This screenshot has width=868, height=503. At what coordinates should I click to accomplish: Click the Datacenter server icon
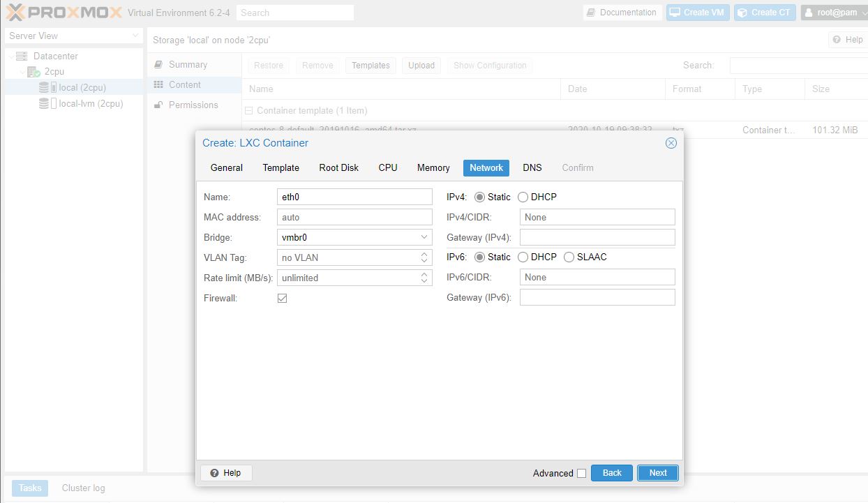coord(22,56)
